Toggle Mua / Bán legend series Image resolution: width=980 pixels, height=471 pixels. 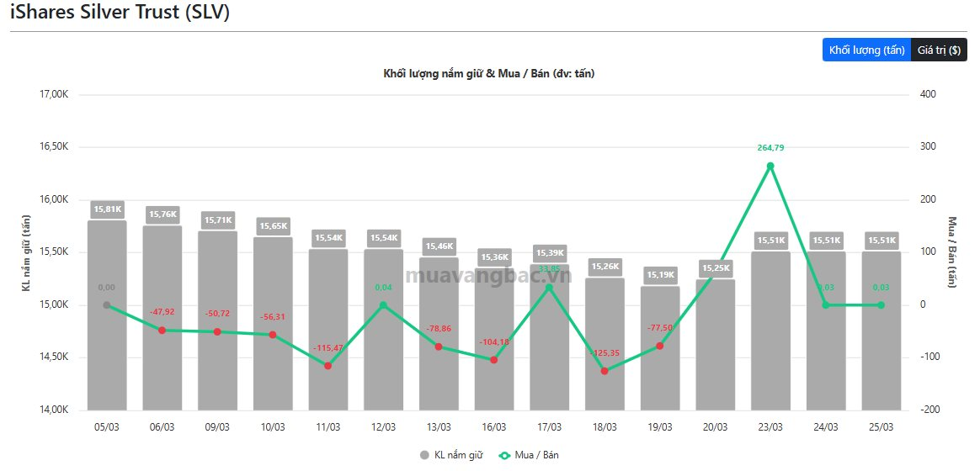(529, 455)
